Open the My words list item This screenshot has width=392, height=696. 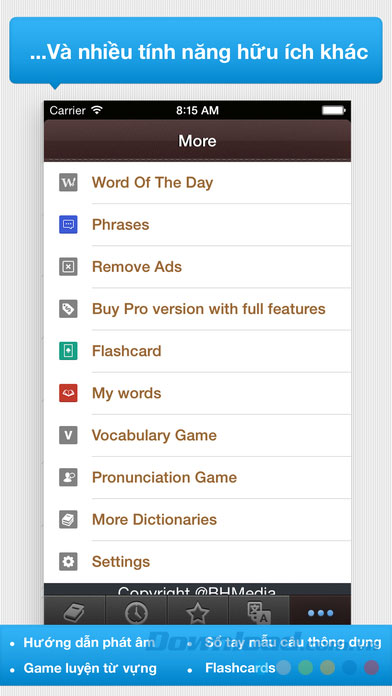tap(197, 393)
